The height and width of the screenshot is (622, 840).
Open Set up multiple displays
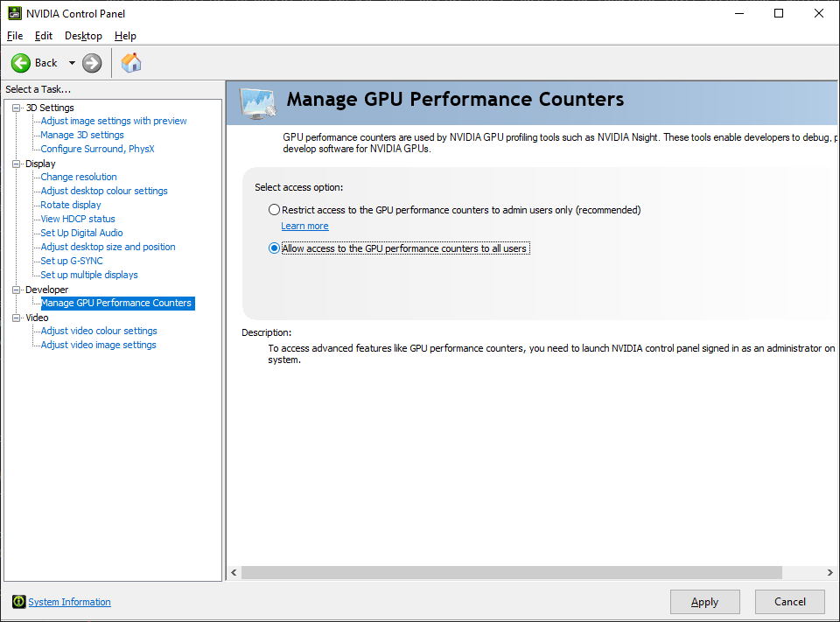coord(89,275)
